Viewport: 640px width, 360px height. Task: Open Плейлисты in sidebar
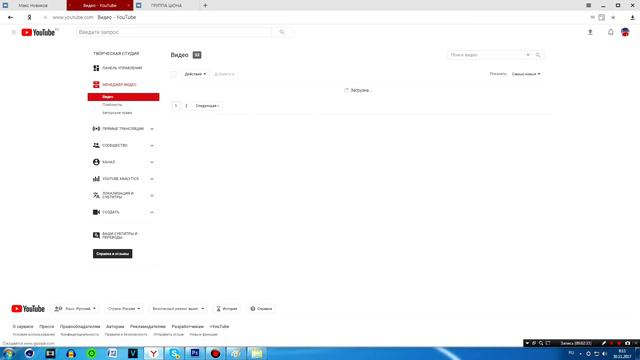112,105
